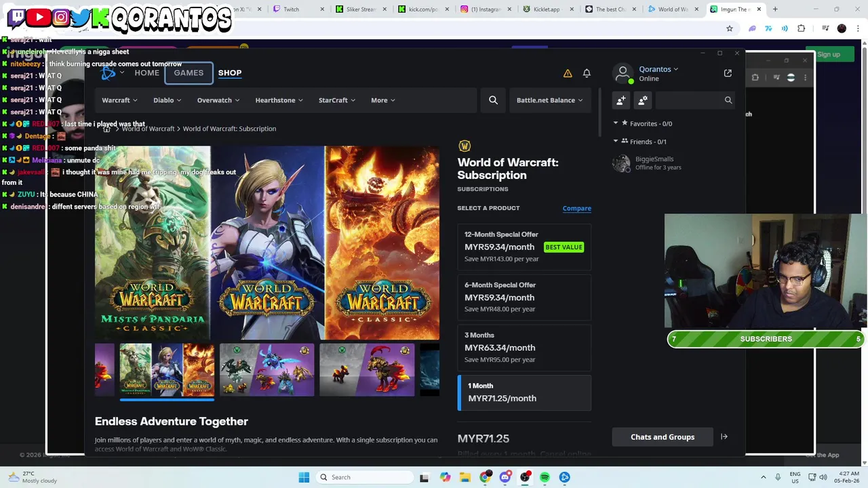868x488 pixels.
Task: Open Discord from the taskbar
Action: point(505,477)
